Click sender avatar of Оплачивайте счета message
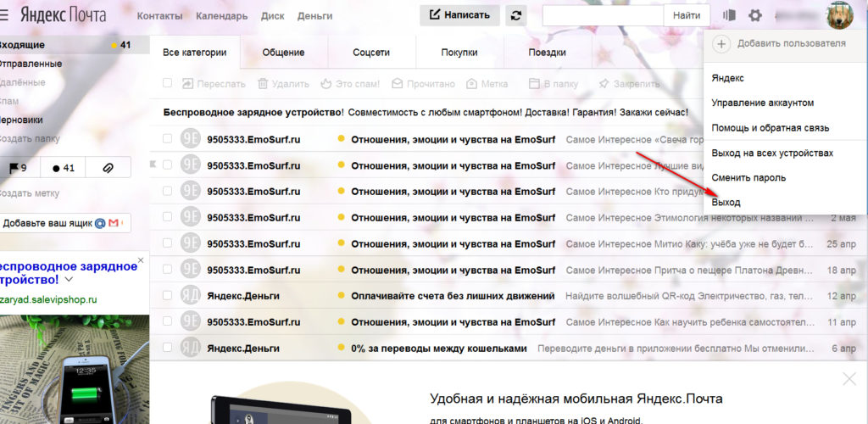The height and width of the screenshot is (424, 868). (x=190, y=296)
